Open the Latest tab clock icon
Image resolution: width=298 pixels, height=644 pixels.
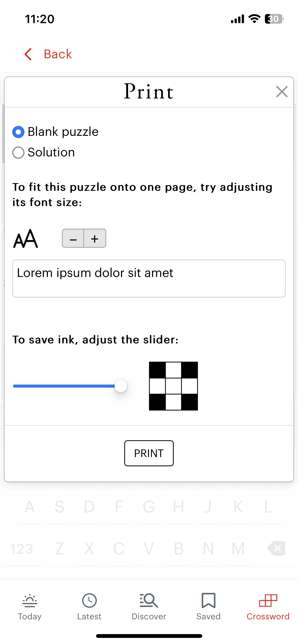click(89, 601)
